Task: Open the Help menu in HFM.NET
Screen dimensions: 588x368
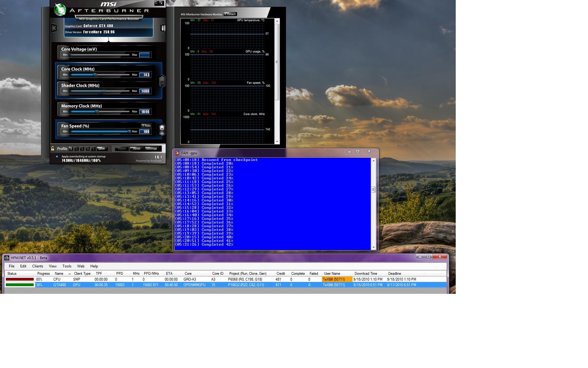Action: point(94,266)
